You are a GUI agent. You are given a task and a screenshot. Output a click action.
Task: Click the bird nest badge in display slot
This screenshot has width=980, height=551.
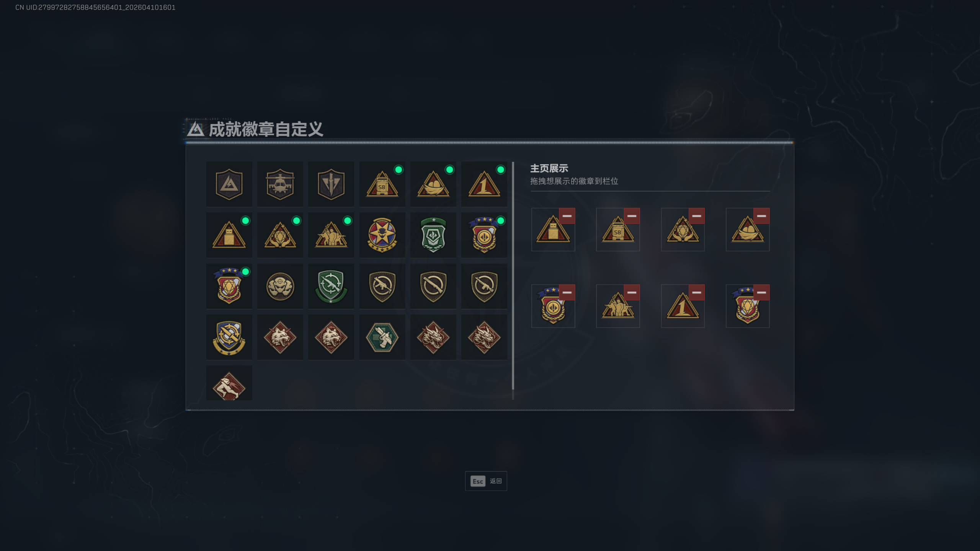(747, 230)
